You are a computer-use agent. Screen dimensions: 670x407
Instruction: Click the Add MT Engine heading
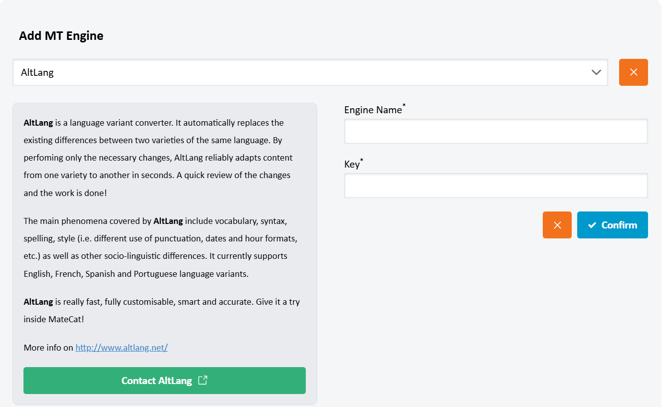(x=61, y=36)
